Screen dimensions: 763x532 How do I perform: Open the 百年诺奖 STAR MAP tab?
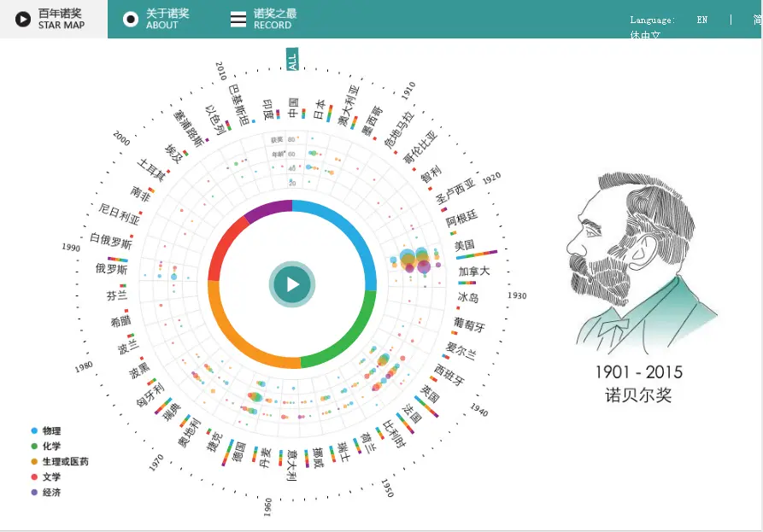pyautogui.click(x=54, y=19)
